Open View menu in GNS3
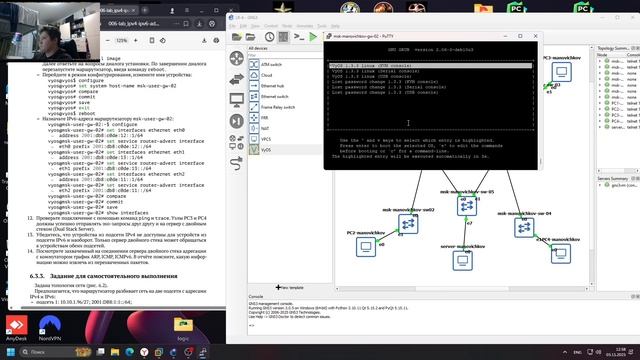This screenshot has width=640, height=360. [x=255, y=26]
